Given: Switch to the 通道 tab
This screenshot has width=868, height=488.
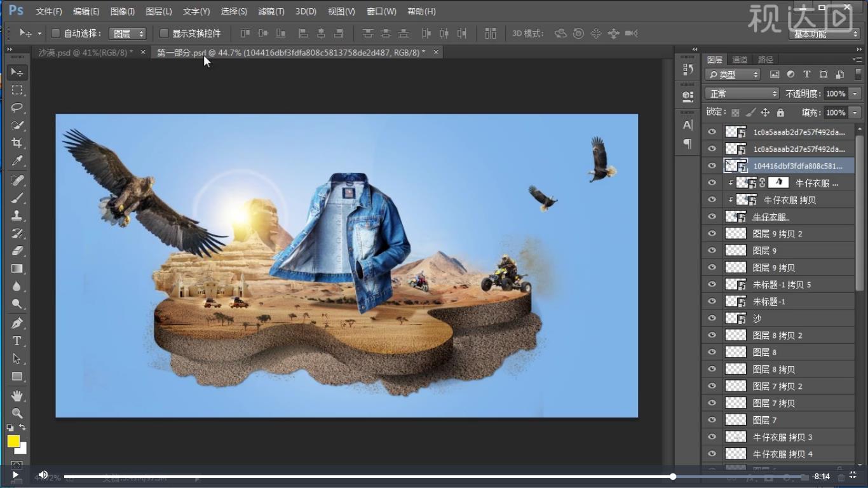Looking at the screenshot, I should (740, 60).
